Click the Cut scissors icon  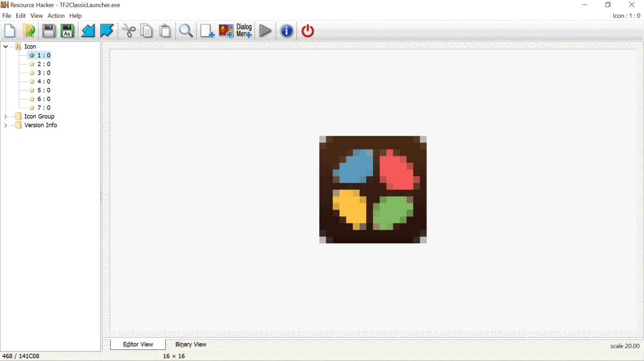pos(128,31)
